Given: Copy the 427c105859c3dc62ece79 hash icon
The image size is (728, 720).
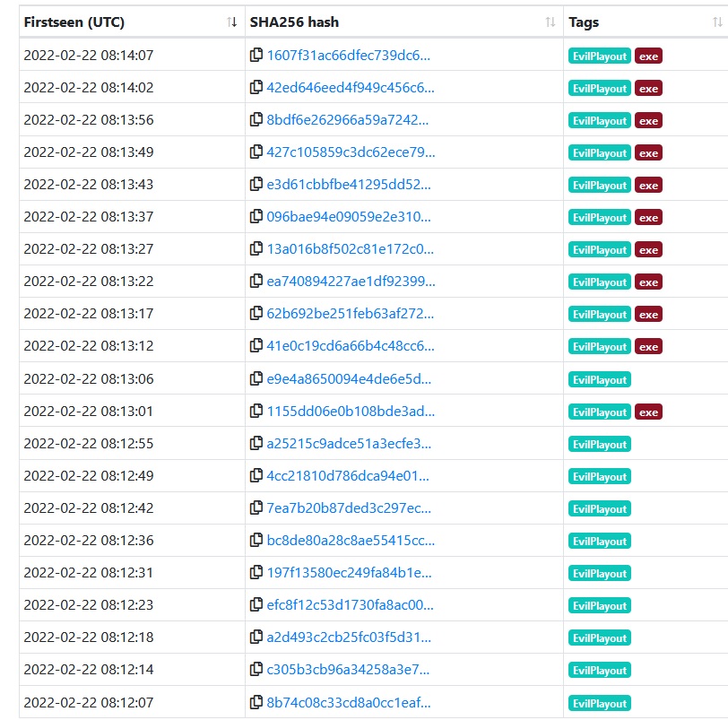Looking at the screenshot, I should point(256,152).
